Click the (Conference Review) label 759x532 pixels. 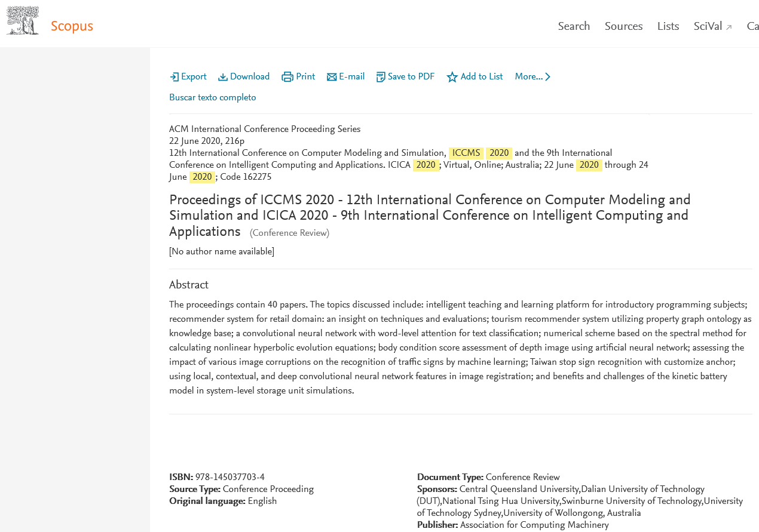[289, 233]
